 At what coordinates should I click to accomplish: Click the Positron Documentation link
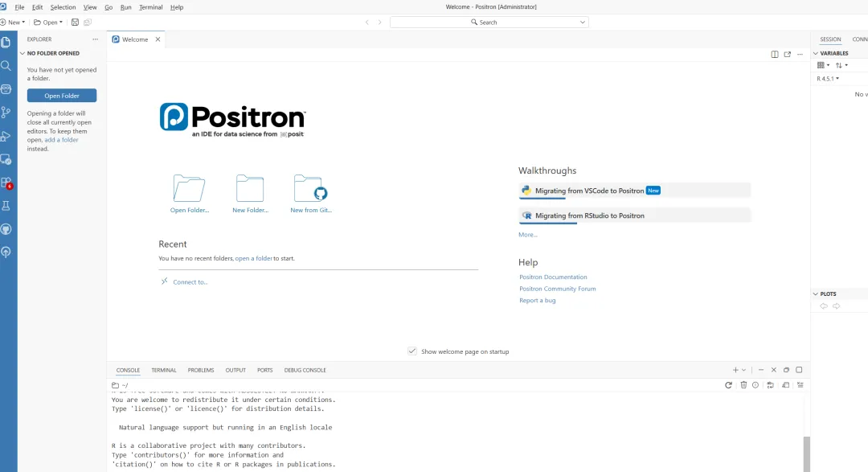pyautogui.click(x=553, y=277)
